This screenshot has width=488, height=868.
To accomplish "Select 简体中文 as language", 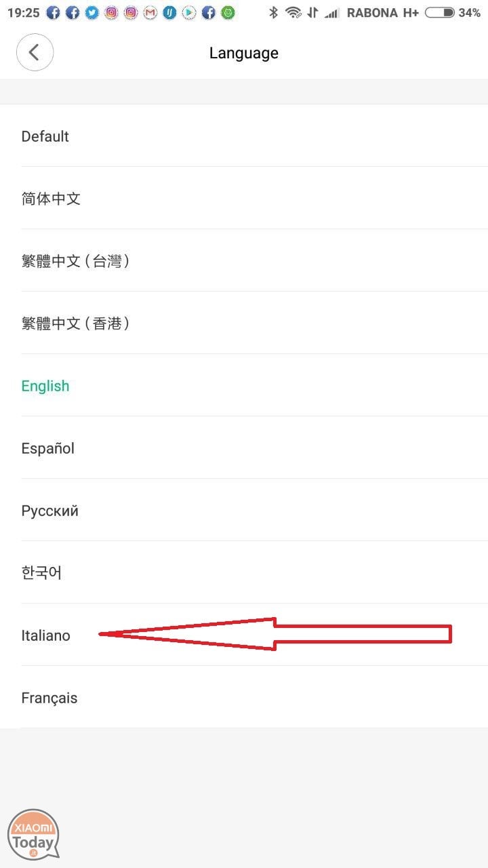I will pyautogui.click(x=244, y=198).
